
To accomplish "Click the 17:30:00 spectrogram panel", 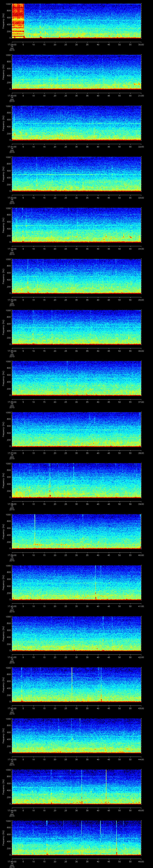I will (76, 72).
